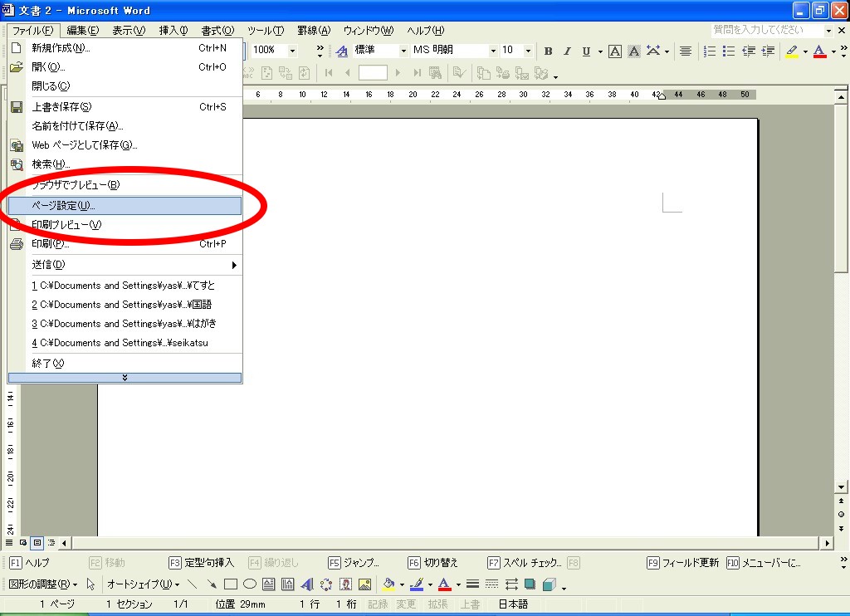Open recent file 国語
The height and width of the screenshot is (616, 850).
(125, 304)
